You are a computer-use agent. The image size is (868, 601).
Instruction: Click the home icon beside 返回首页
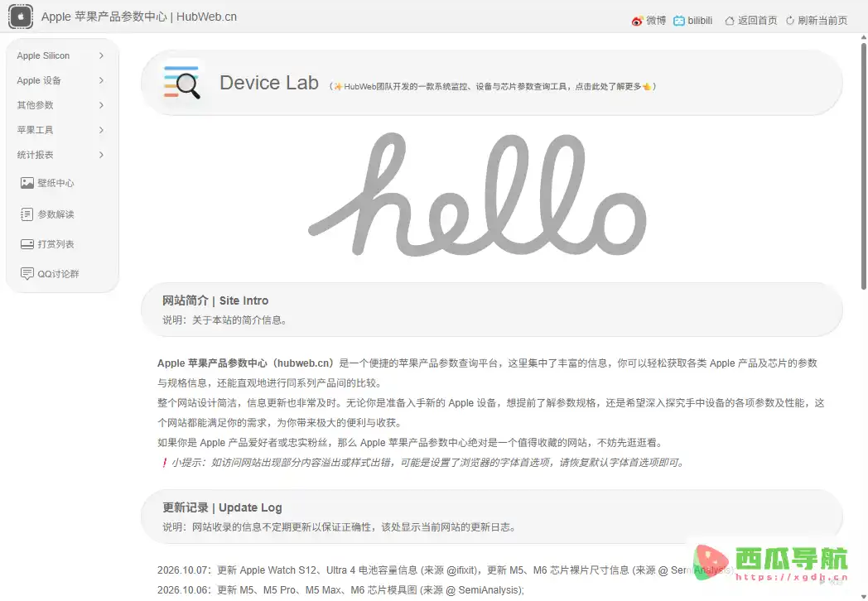(x=730, y=21)
